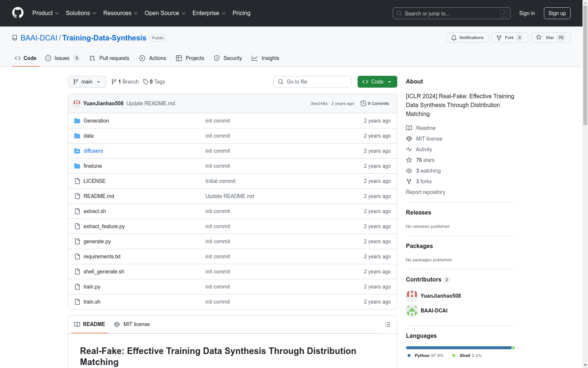Open the Pricing page link
This screenshot has width=588, height=368.
tap(241, 13)
